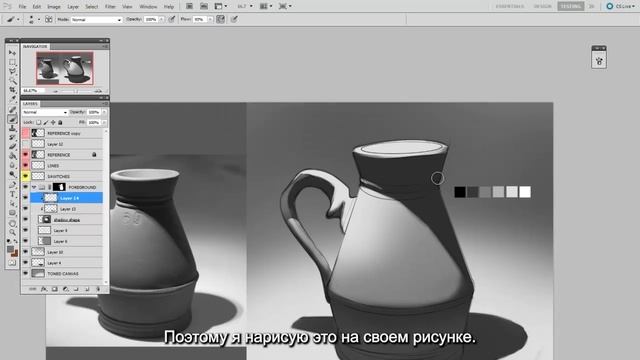Screen dimensions: 640x360
Task: Select the Rectangular Marquee tool
Action: [x=12, y=62]
